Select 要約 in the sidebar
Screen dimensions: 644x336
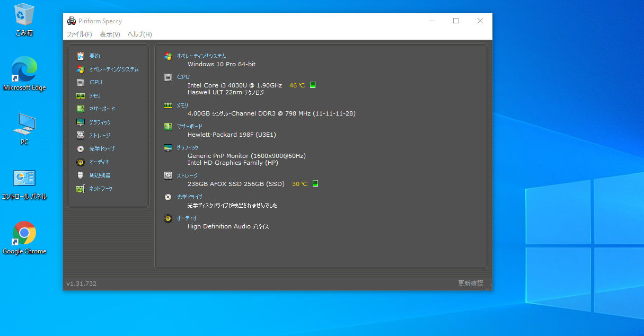tap(94, 56)
